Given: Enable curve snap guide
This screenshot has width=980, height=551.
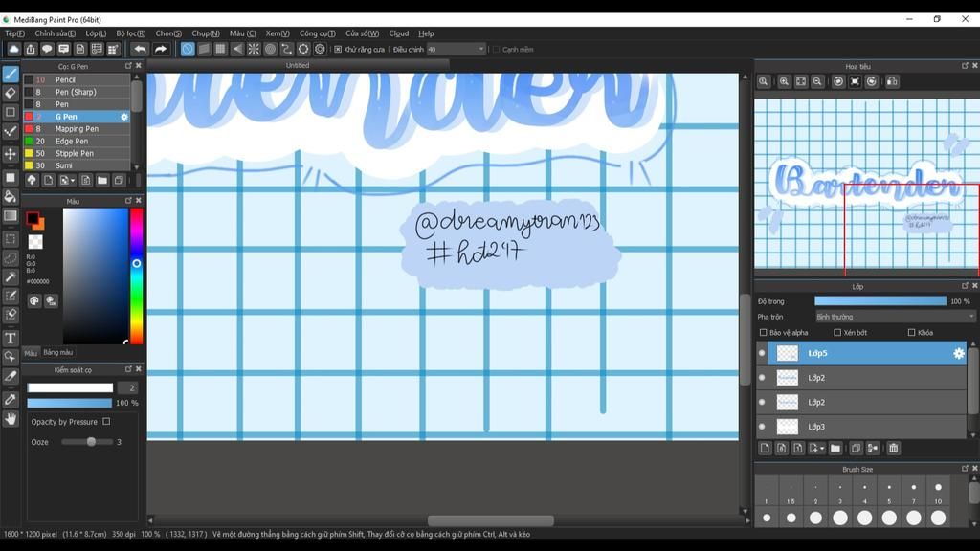Looking at the screenshot, I should tap(287, 50).
